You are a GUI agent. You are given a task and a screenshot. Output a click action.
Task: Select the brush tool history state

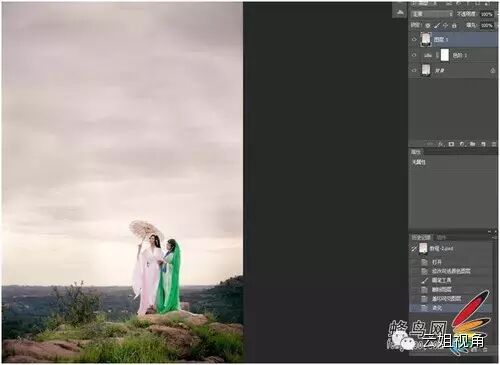451,280
